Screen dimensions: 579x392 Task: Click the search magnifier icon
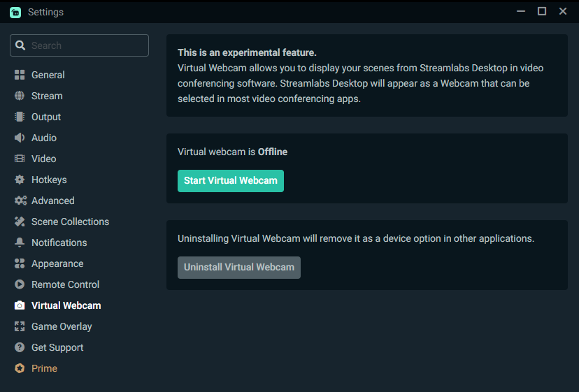[20, 45]
